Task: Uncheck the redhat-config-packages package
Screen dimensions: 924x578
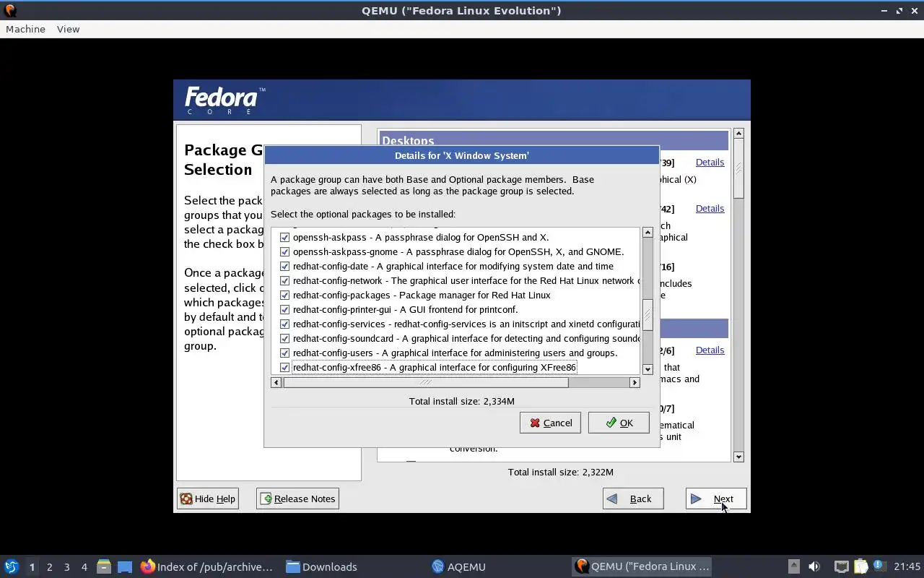Action: tap(284, 295)
